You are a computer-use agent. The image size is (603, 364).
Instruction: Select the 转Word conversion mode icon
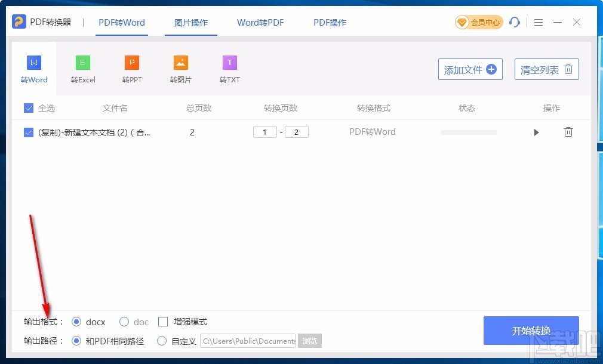(33, 61)
